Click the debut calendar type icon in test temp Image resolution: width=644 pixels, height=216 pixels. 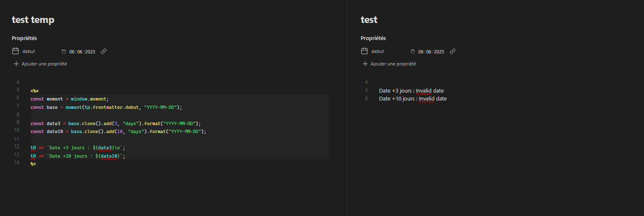tap(15, 51)
